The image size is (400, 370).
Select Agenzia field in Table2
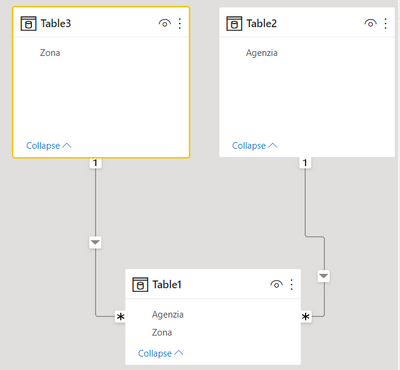(x=262, y=53)
